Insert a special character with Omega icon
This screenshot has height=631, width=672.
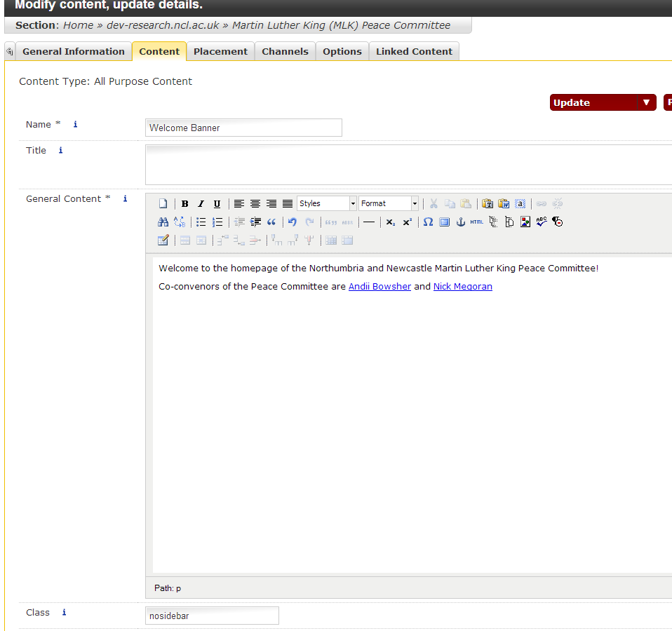pyautogui.click(x=428, y=222)
